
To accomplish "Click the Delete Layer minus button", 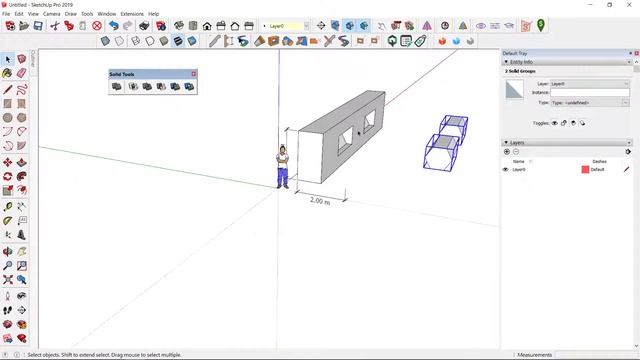I will [x=516, y=152].
